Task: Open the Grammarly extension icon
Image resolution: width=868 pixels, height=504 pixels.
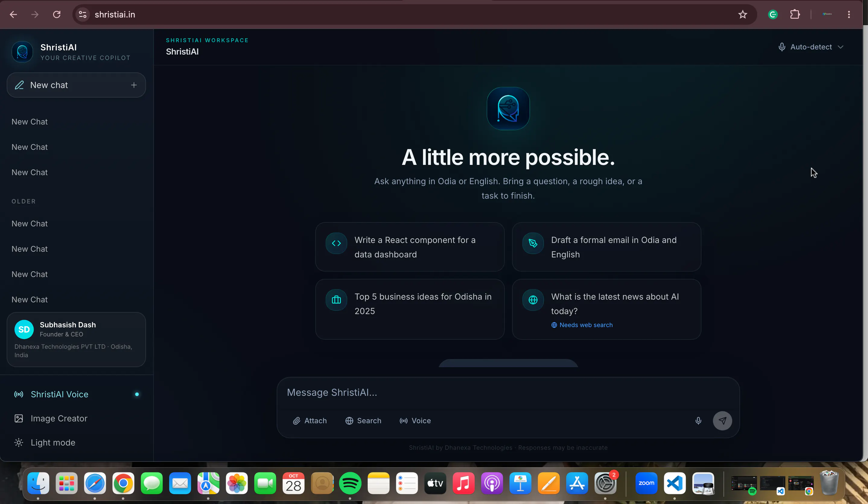Action: (x=773, y=14)
